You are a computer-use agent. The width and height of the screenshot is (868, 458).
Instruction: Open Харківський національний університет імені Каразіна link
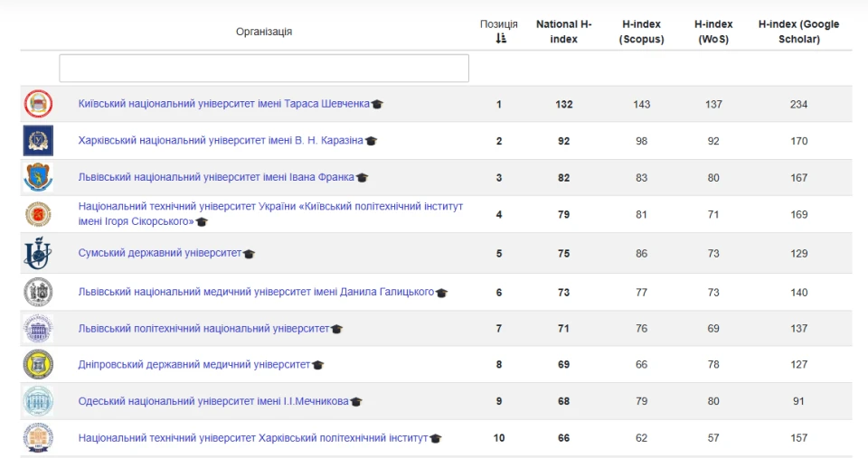click(221, 141)
